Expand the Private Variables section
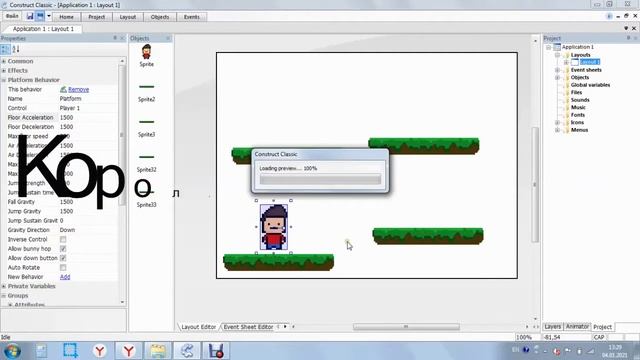Screen dimensions: 640x360 (4, 287)
